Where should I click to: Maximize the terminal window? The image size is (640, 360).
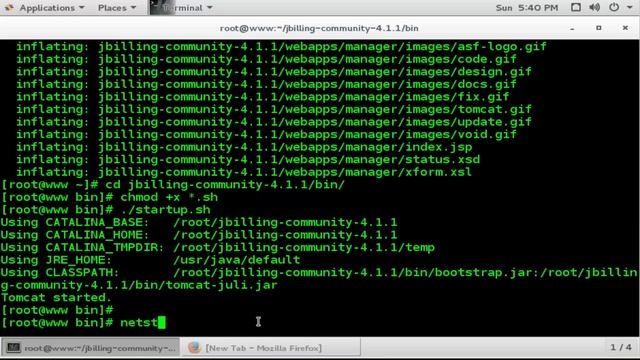599,28
